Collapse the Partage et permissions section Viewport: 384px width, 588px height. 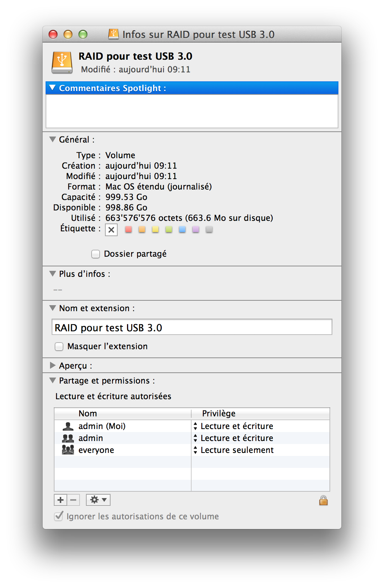[x=53, y=381]
